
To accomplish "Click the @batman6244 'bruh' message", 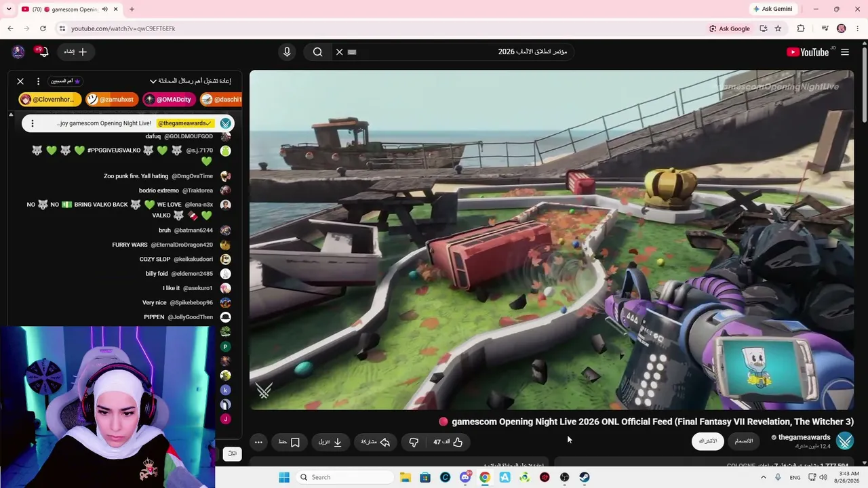I will 165,230.
